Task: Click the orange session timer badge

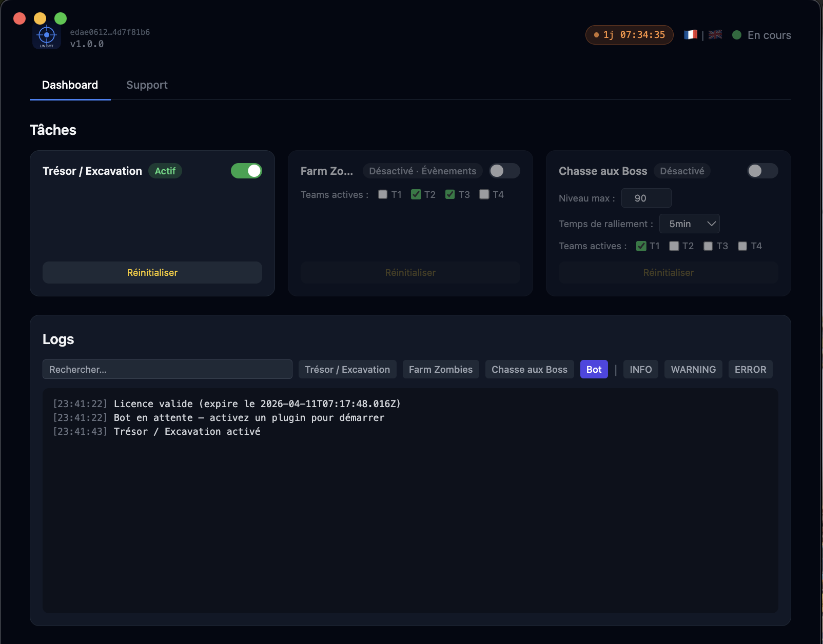Action: click(629, 35)
